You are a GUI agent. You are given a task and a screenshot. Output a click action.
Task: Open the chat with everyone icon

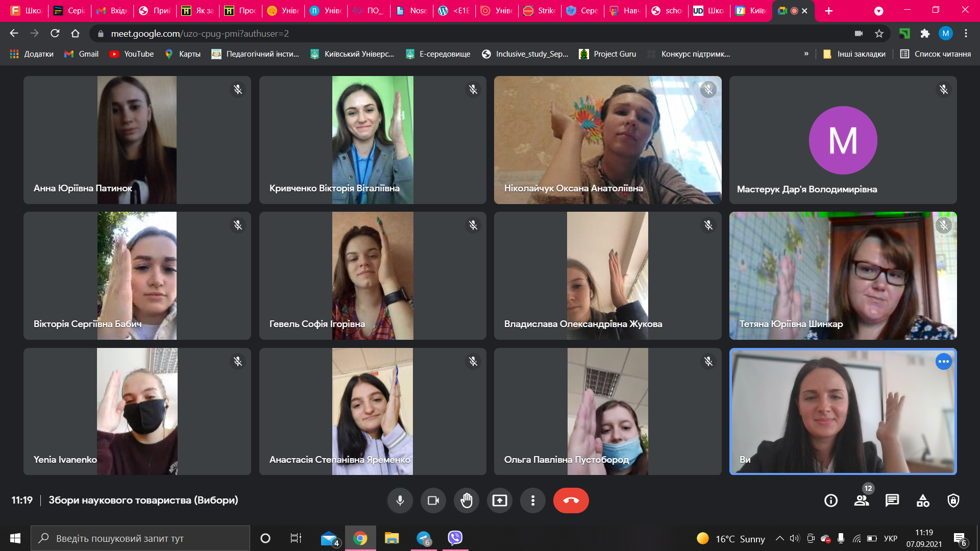(x=892, y=500)
